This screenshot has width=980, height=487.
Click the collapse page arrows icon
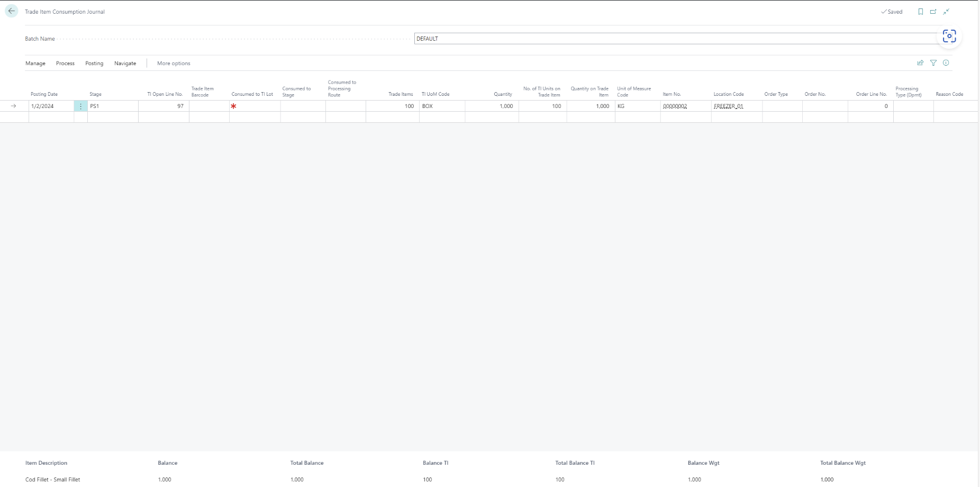tap(946, 12)
